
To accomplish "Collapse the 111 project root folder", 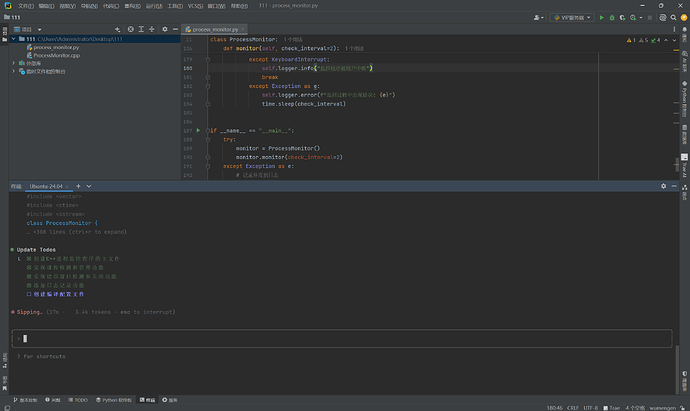I will click(x=13, y=39).
